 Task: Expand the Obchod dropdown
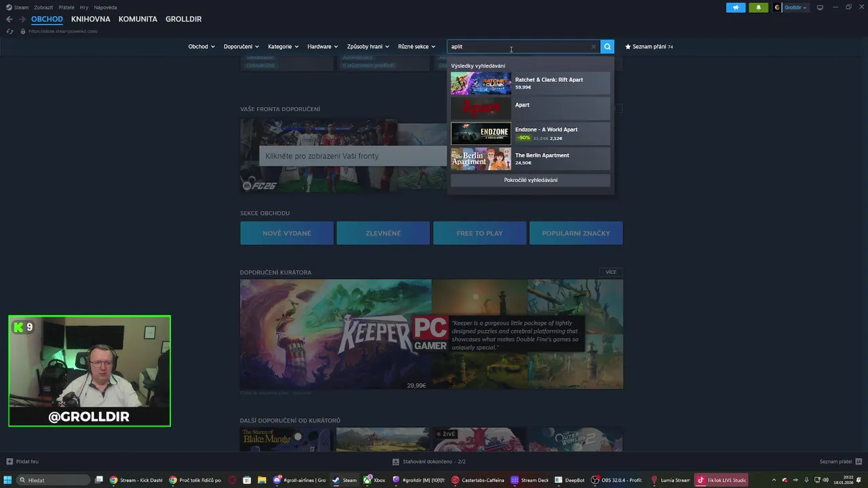tap(201, 47)
